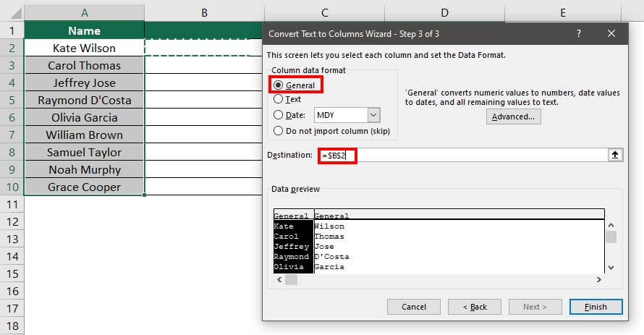Click the Noah Murphy cell
Viewport: 644px width, 335px height.
pyautogui.click(x=84, y=169)
